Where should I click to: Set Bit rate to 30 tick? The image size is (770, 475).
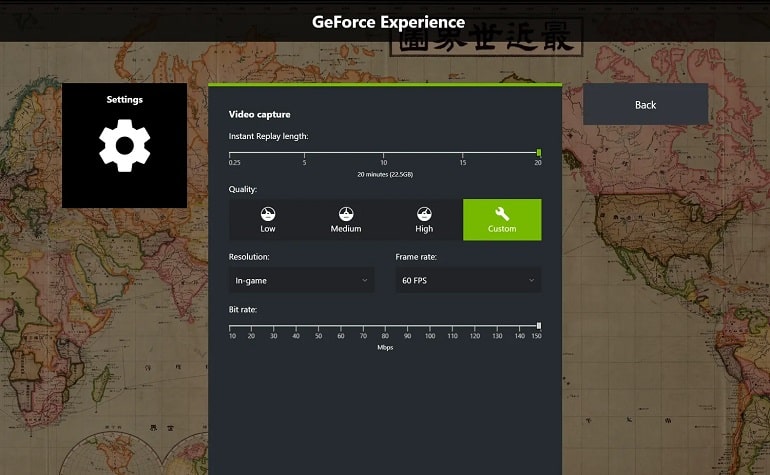pyautogui.click(x=274, y=326)
